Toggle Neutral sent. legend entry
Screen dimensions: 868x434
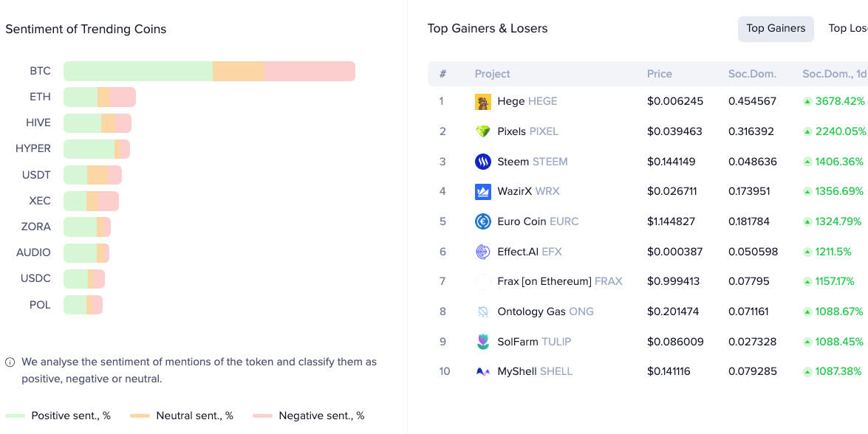coord(182,416)
